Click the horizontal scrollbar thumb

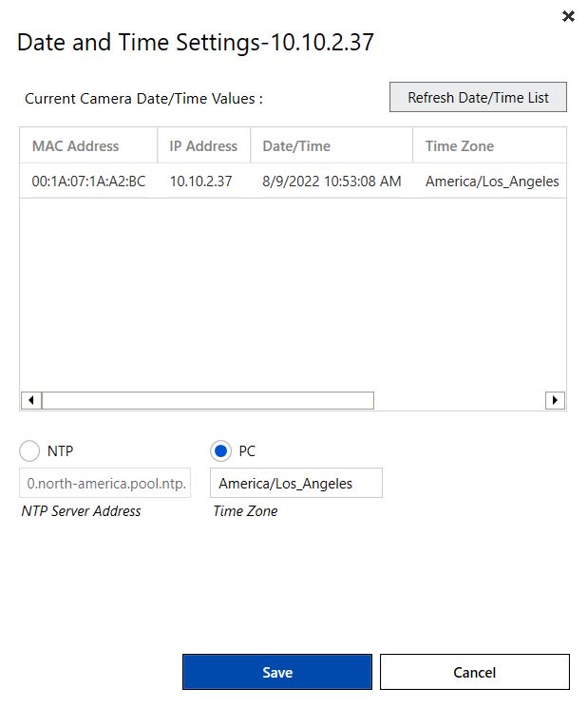coord(208,400)
